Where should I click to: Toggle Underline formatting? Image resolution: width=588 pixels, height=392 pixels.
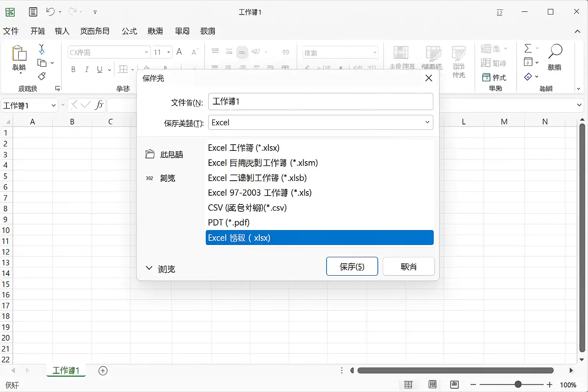[x=100, y=69]
